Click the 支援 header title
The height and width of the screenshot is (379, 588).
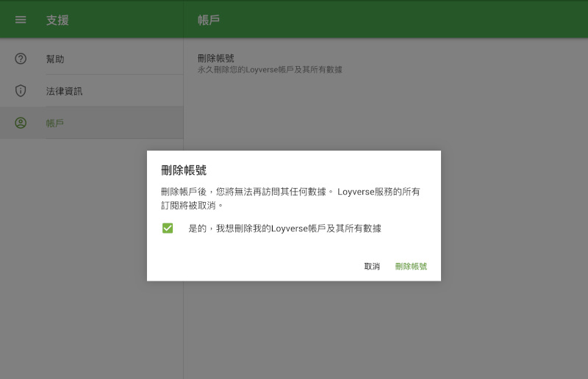57,20
